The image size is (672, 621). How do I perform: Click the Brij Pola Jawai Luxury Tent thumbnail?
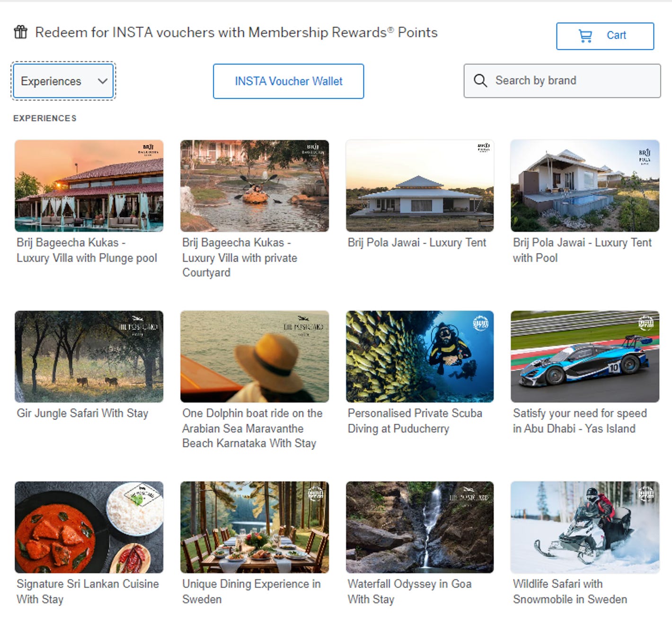419,186
